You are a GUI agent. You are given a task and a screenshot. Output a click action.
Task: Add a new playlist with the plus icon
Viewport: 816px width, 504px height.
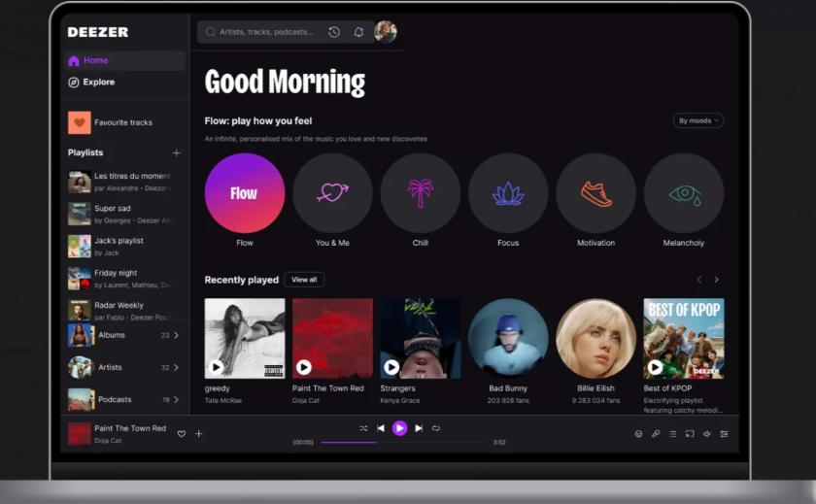(177, 152)
